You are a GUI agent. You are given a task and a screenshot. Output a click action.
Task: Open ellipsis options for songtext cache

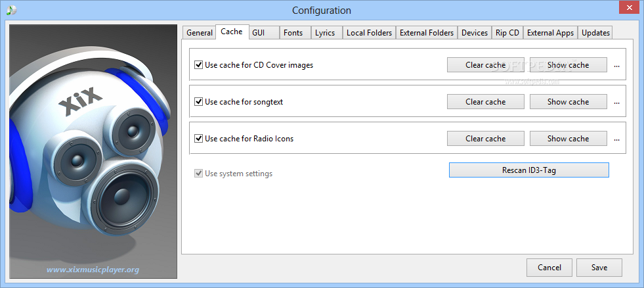pos(616,102)
